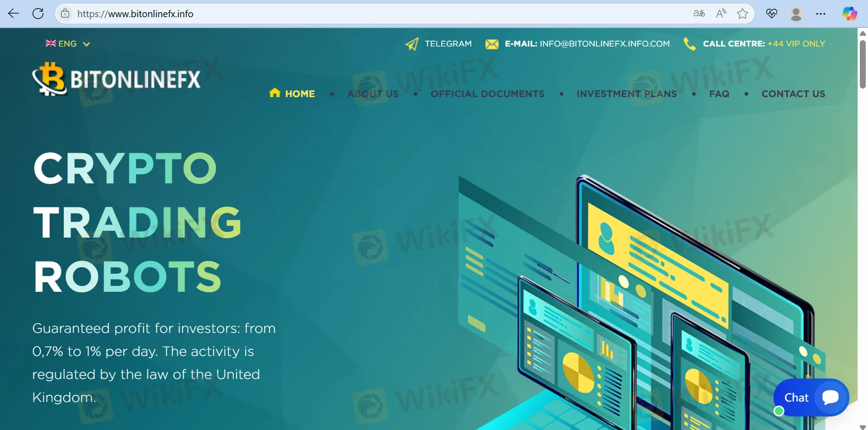Expand the ENG language dropdown

[86, 44]
